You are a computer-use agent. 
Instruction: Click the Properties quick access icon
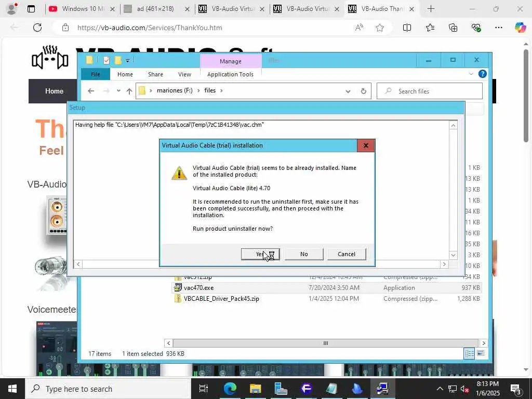coord(107,60)
